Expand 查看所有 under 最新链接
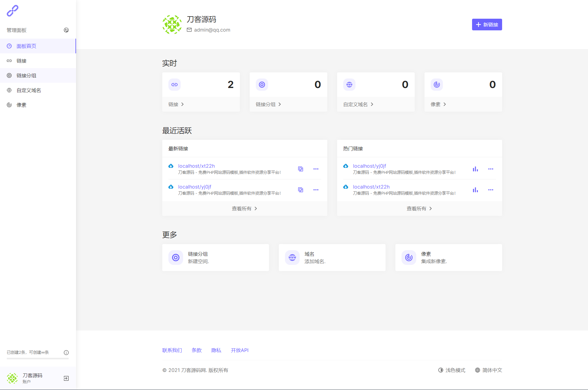This screenshot has height=390, width=588. click(244, 208)
